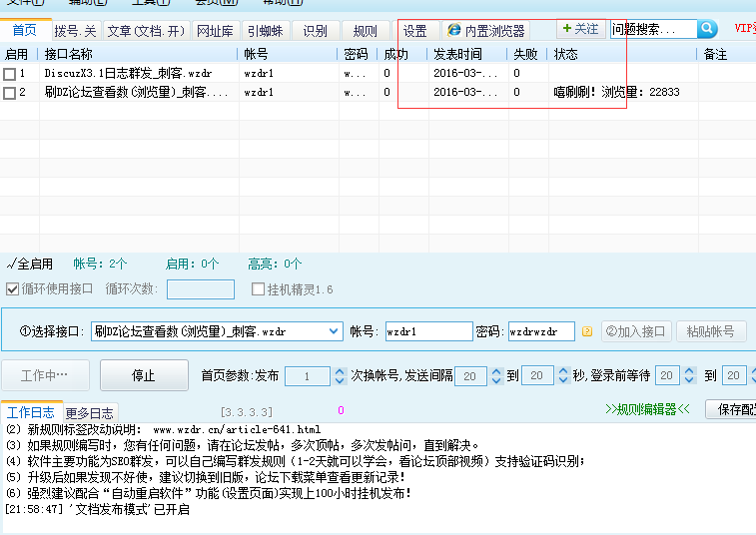Click status text 嘻刷刷! 浏览里: 22833
The width and height of the screenshot is (756, 535).
[x=616, y=92]
